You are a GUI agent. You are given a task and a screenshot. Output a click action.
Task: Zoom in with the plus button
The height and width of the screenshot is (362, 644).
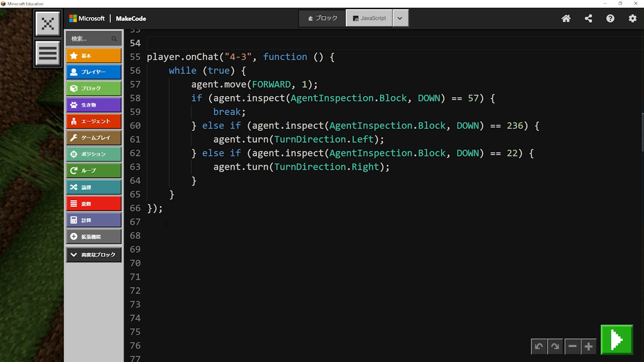coord(588,346)
